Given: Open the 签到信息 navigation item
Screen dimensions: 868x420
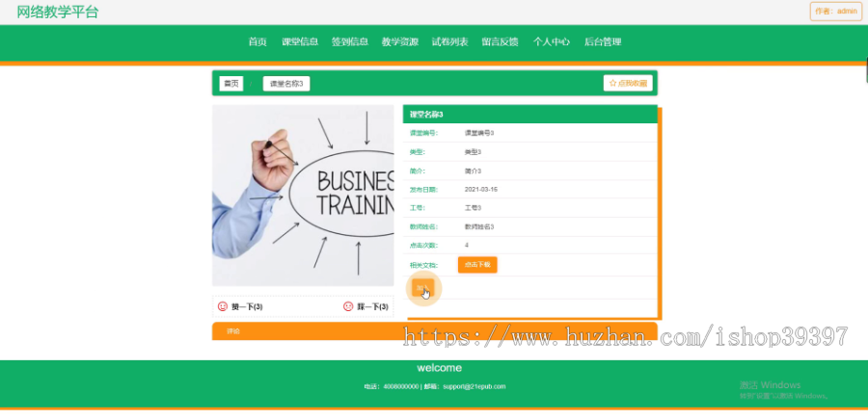Looking at the screenshot, I should point(350,42).
